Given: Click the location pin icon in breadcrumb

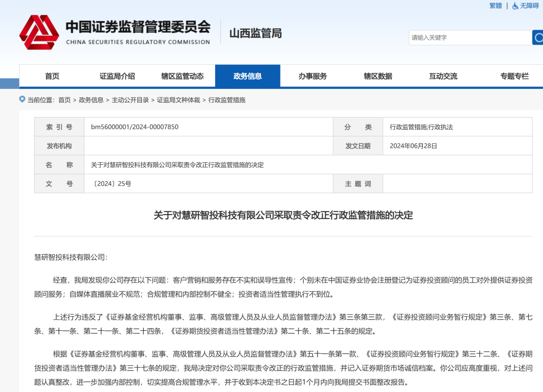Looking at the screenshot, I should click(22, 100).
